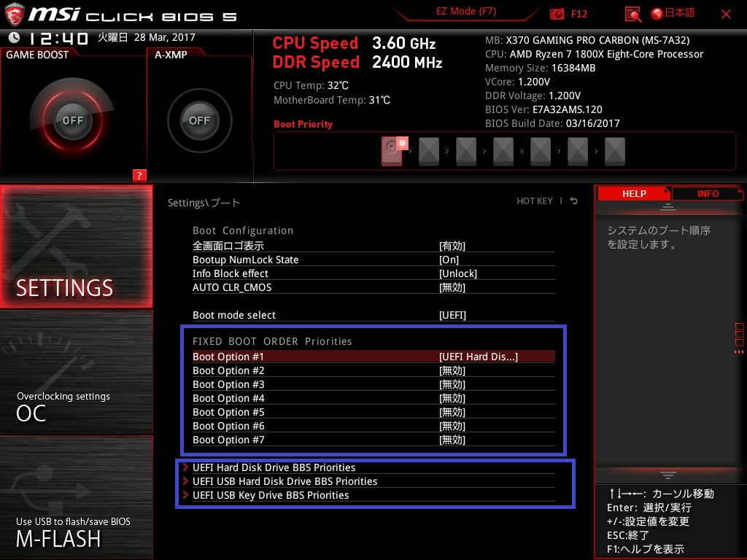Click the MSI dragon shield logo
This screenshot has height=560, width=747.
pyautogui.click(x=15, y=15)
